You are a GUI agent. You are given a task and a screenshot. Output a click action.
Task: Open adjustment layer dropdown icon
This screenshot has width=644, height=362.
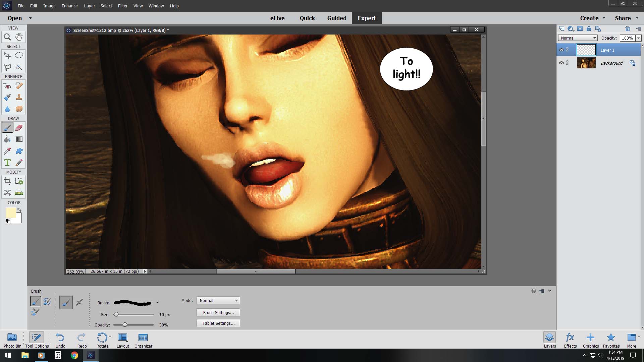click(571, 29)
